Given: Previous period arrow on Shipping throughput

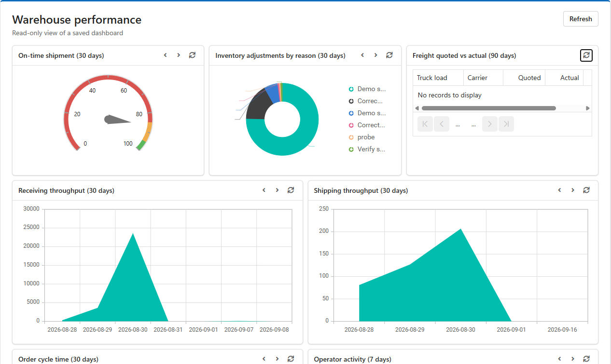Looking at the screenshot, I should pos(559,190).
